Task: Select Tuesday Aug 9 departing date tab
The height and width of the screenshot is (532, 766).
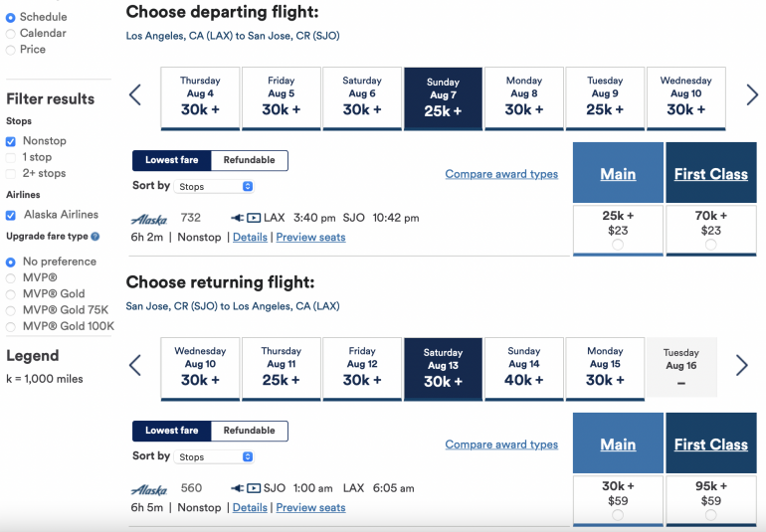Action: point(605,97)
